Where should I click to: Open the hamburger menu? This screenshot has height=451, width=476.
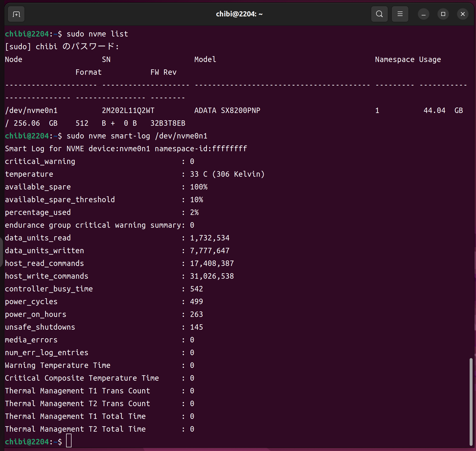tap(400, 14)
